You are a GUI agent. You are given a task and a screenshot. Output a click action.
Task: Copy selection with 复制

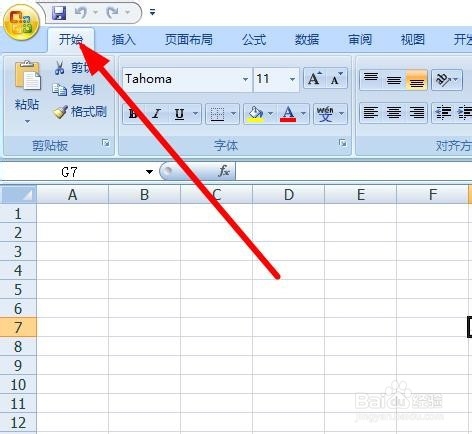(x=74, y=90)
